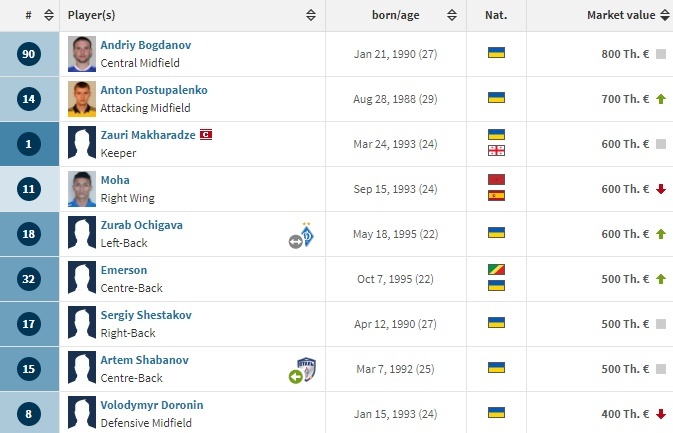
Task: Click Turkish flag icon next to Zauri Makharadze
Action: tap(206, 134)
